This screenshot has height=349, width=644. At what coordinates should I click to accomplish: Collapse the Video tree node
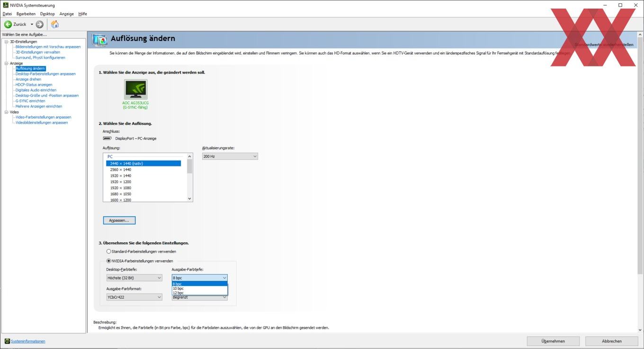click(x=7, y=112)
